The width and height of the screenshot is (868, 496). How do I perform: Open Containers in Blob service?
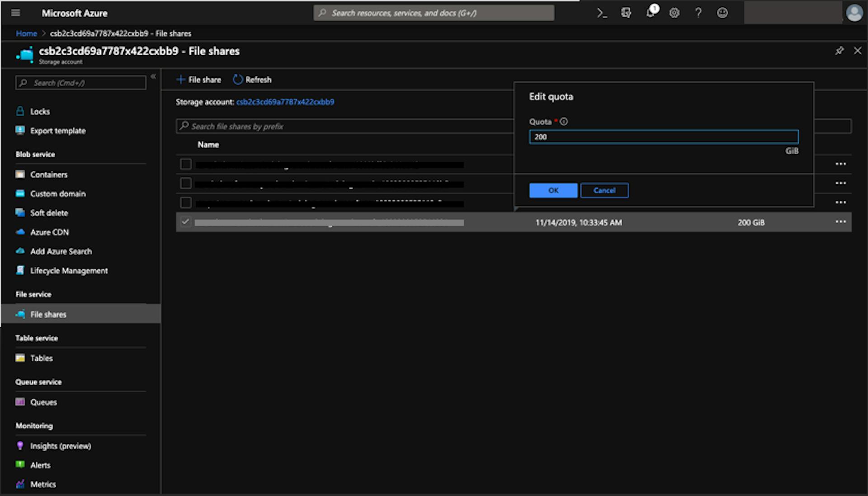point(48,175)
